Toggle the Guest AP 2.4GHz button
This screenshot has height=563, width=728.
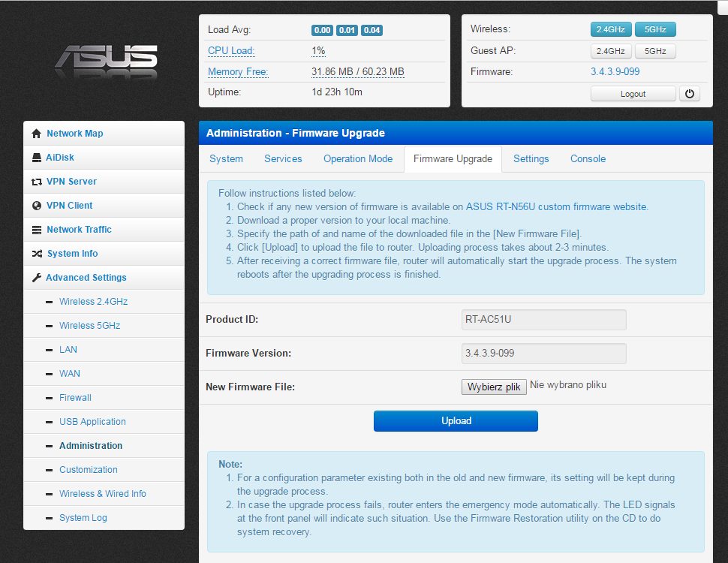point(611,51)
